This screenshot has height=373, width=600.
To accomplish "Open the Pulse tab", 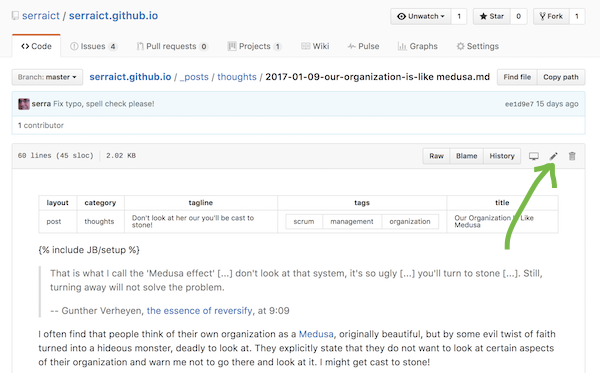I will coord(363,46).
